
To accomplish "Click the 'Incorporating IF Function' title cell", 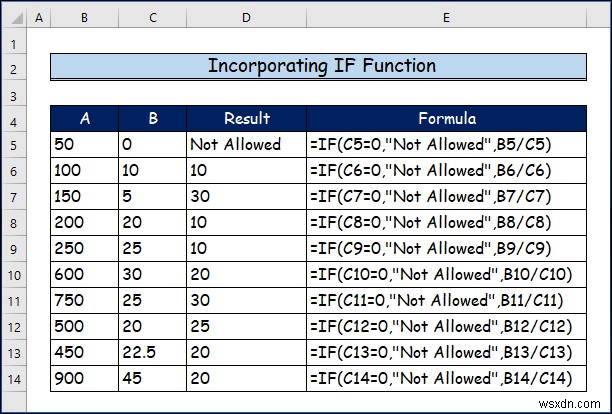I will pos(321,67).
